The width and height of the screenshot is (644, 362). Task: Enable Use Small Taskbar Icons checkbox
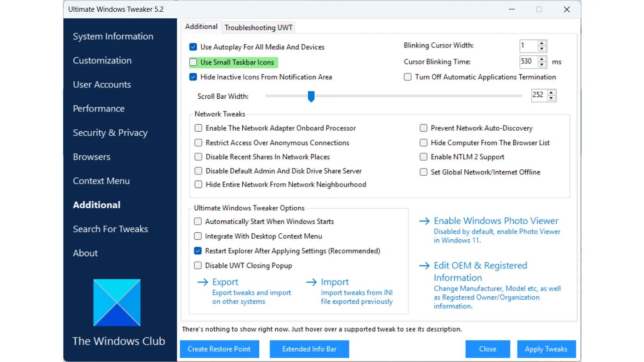(x=193, y=62)
